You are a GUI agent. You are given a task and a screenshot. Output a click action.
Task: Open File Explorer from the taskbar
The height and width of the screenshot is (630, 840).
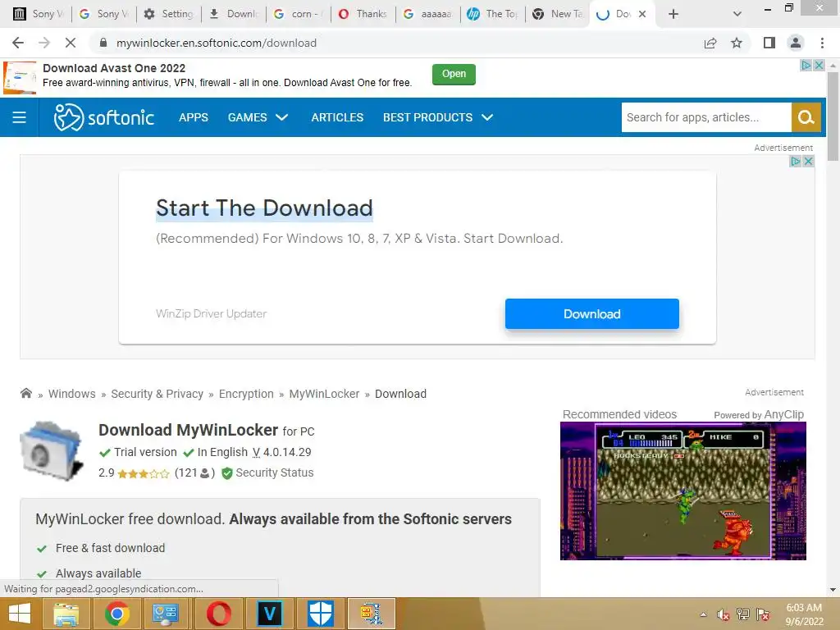pos(66,614)
